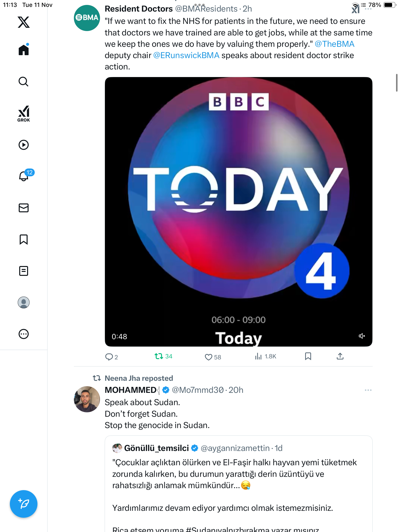Unmute the BBC Today video

pos(362,336)
